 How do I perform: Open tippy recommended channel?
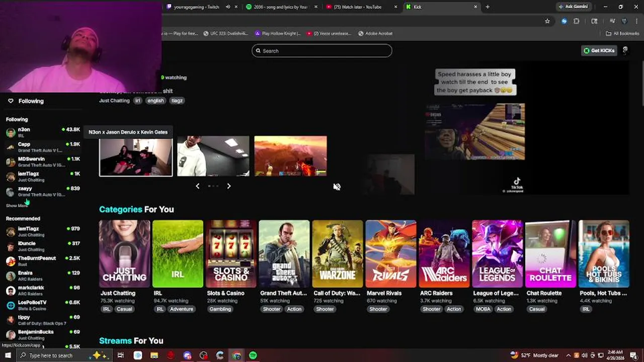43,320
